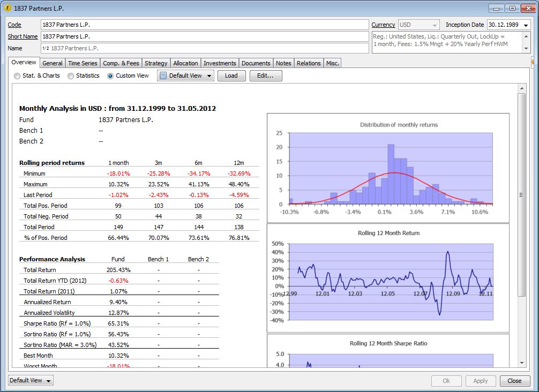This screenshot has width=539, height=392.
Task: Click the Code label link
Action: 14,25
